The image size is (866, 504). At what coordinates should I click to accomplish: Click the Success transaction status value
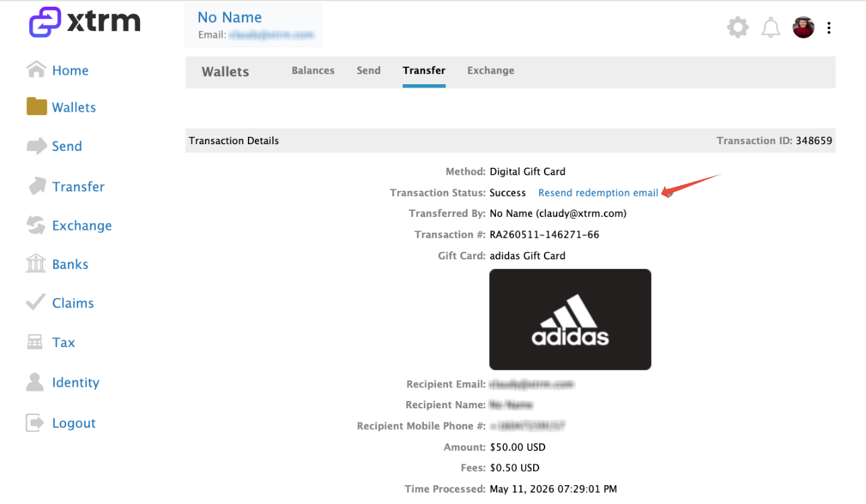(x=507, y=193)
